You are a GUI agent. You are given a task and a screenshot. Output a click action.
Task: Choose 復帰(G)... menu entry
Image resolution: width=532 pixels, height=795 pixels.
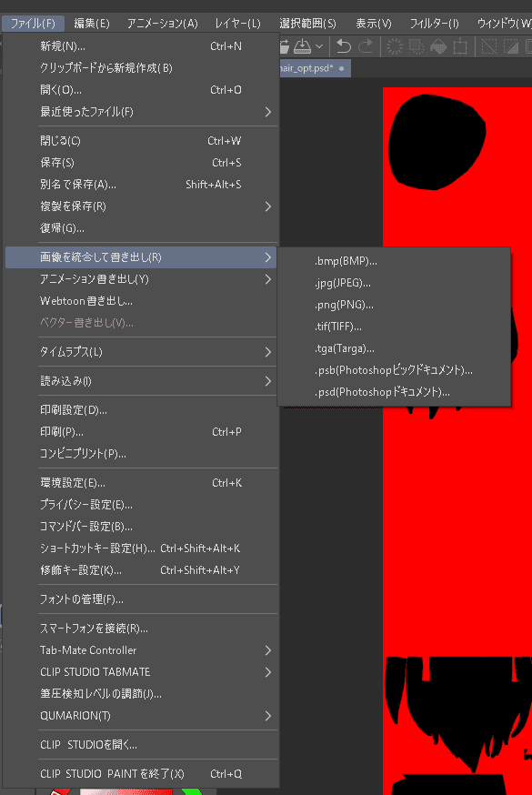(x=141, y=228)
